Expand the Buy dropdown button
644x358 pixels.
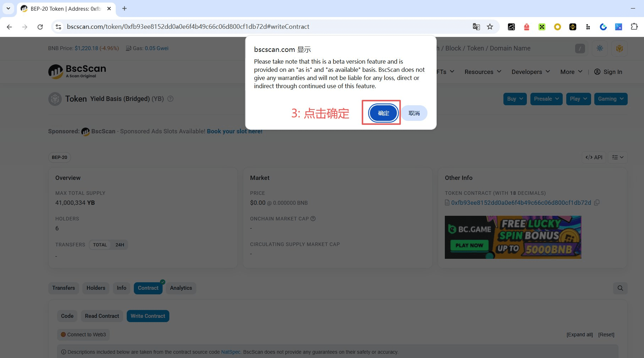pyautogui.click(x=515, y=99)
